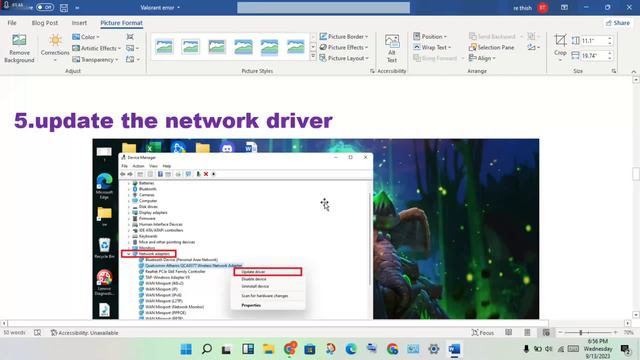Viewport: 640px width, 360px height.
Task: Switch to Read Mode view icon
Action: tap(509, 333)
